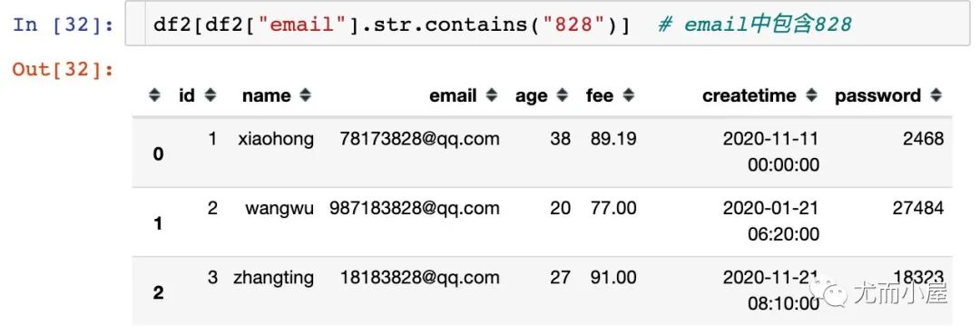Screen dimensions: 980x336
Task: Click createtime column sort arrows
Action: click(x=811, y=95)
